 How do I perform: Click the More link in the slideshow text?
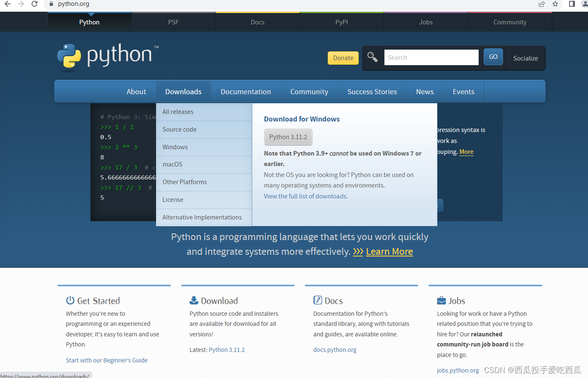point(466,152)
